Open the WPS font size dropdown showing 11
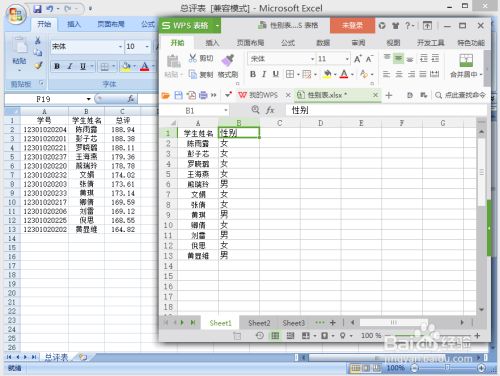This screenshot has height=376, width=500. [347, 59]
